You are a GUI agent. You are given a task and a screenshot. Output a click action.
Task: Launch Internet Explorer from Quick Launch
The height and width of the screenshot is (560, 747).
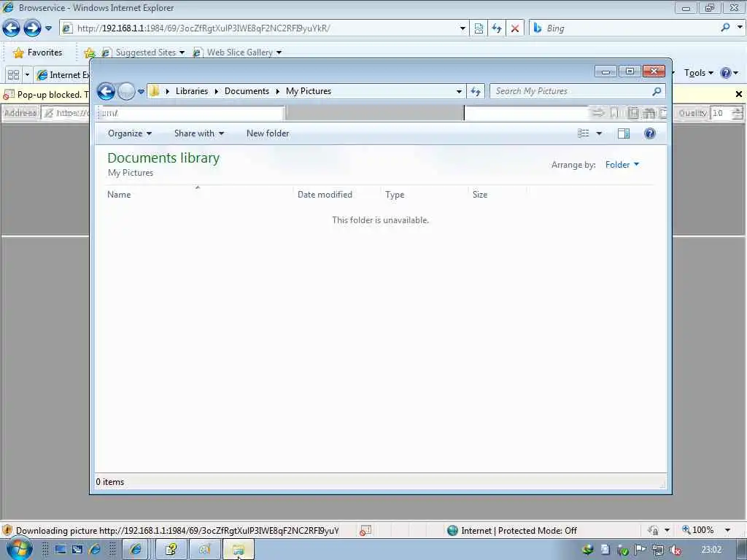pyautogui.click(x=95, y=550)
